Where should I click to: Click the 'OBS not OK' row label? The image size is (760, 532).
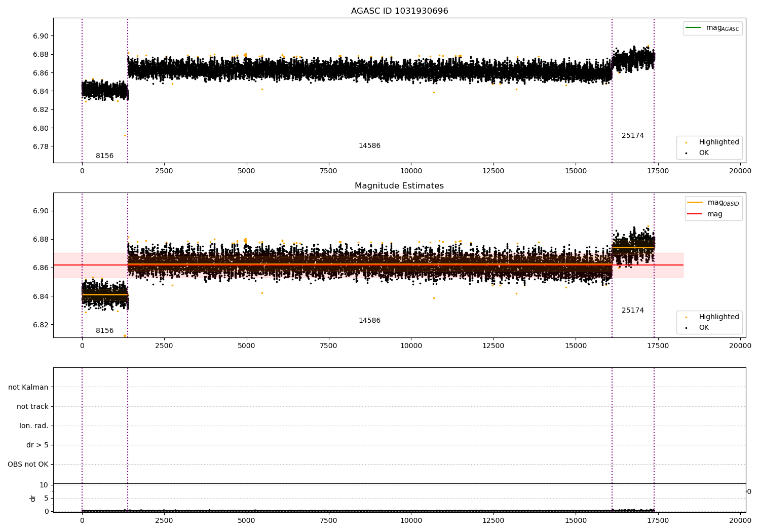pyautogui.click(x=28, y=465)
